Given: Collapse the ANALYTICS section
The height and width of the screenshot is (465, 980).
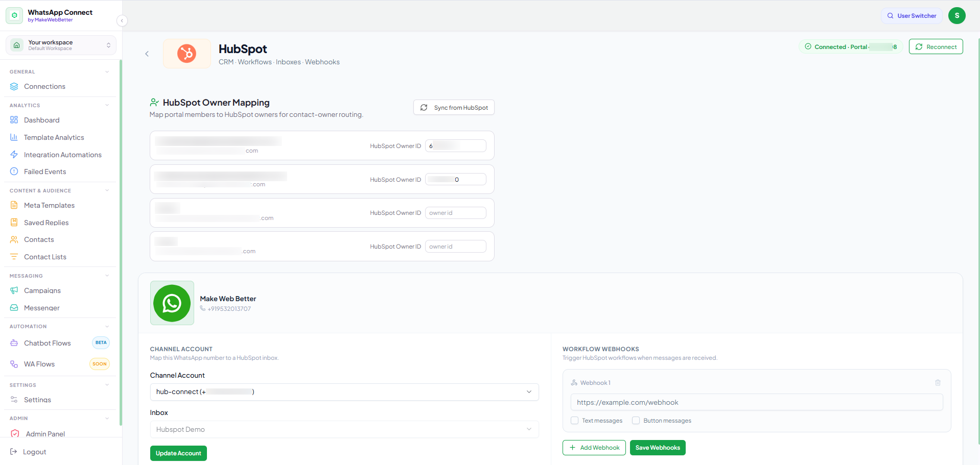Looking at the screenshot, I should point(107,105).
